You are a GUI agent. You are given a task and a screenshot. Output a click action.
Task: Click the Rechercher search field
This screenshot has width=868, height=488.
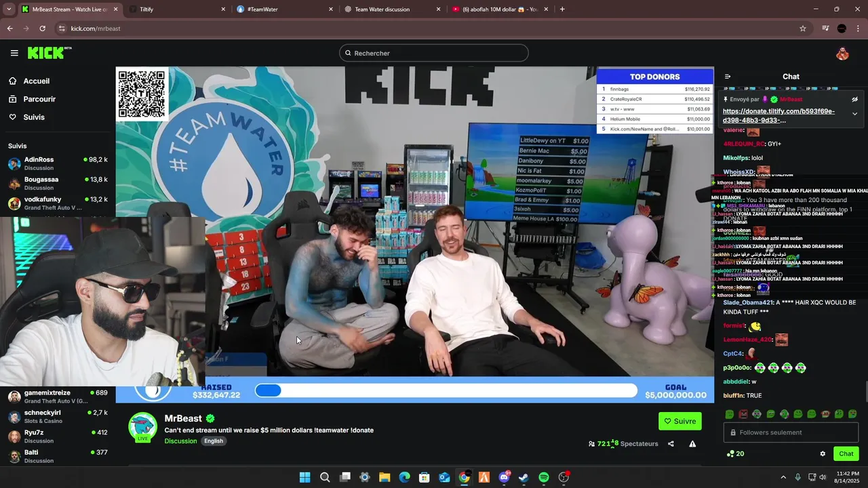(x=434, y=53)
